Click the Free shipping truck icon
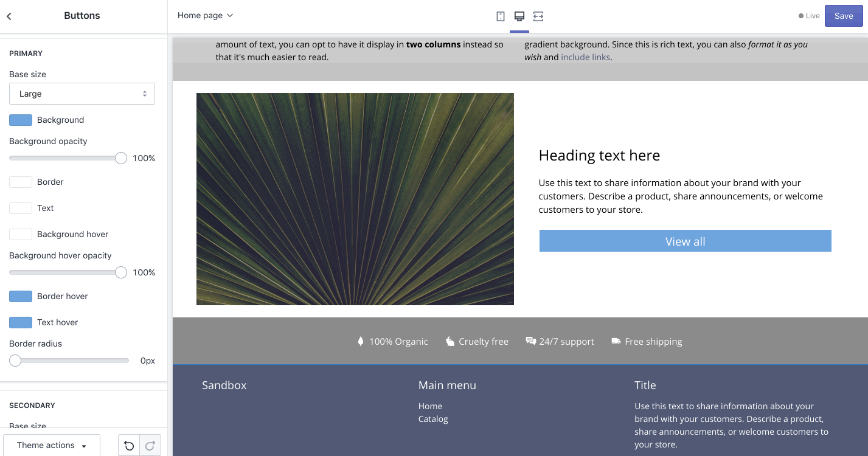The image size is (868, 456). (616, 342)
